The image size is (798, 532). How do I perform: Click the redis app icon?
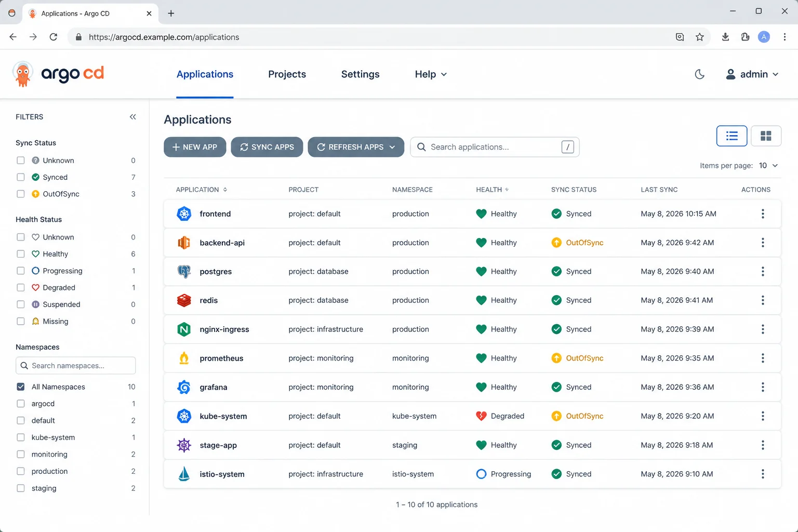coord(184,300)
